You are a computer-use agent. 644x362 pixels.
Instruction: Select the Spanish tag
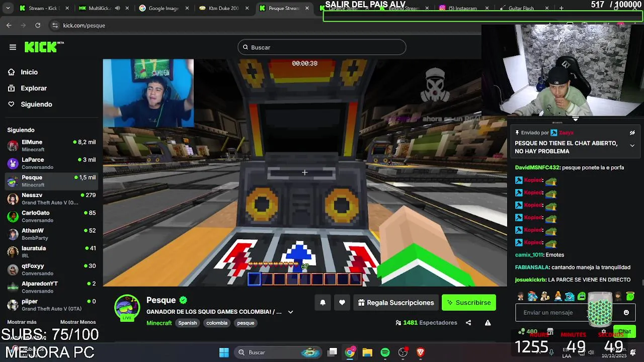point(187,323)
